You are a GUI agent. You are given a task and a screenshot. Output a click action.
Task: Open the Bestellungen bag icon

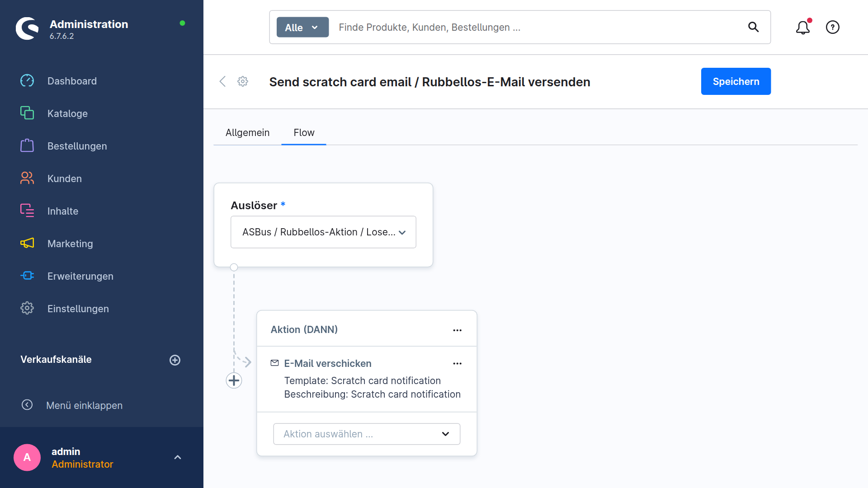point(27,145)
